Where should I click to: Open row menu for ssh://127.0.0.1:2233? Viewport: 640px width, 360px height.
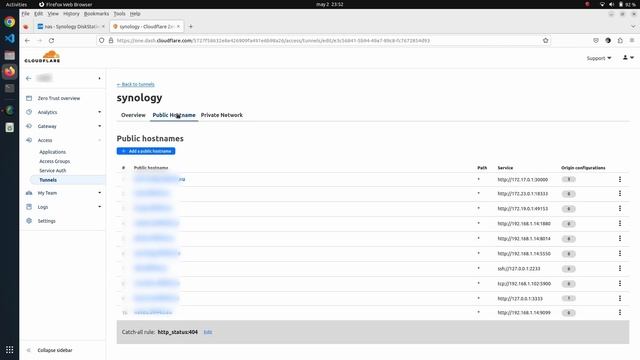pos(620,268)
